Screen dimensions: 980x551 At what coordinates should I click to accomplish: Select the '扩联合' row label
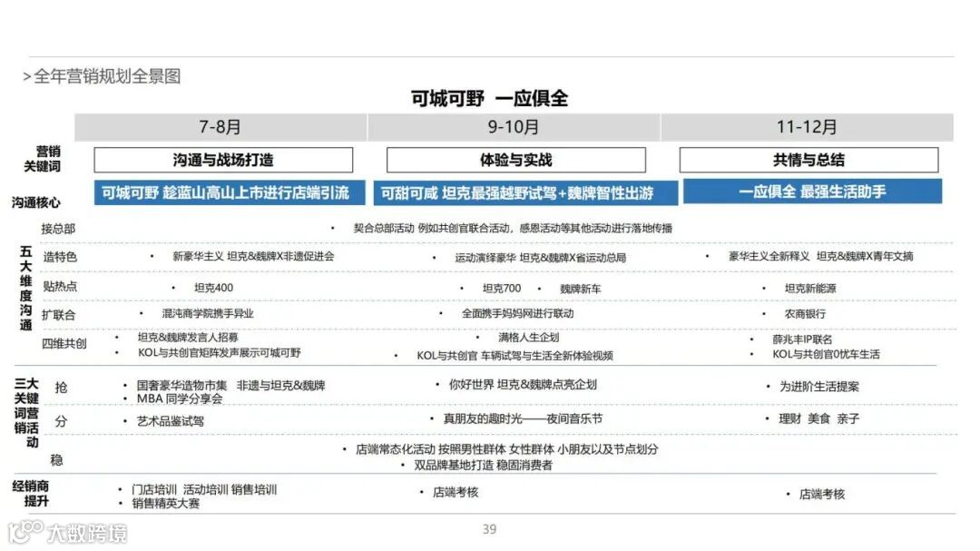[58, 315]
